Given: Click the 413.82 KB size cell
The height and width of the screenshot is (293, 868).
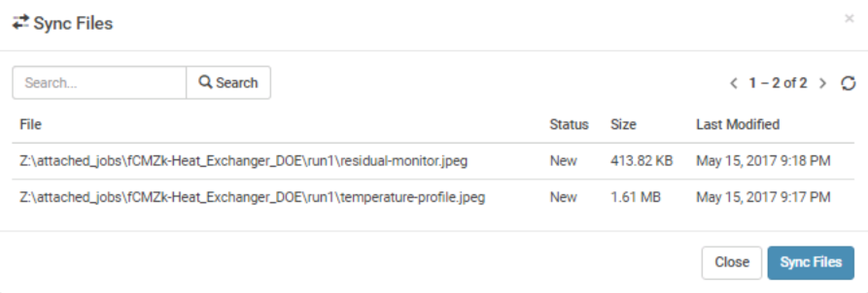Looking at the screenshot, I should click(x=642, y=161).
